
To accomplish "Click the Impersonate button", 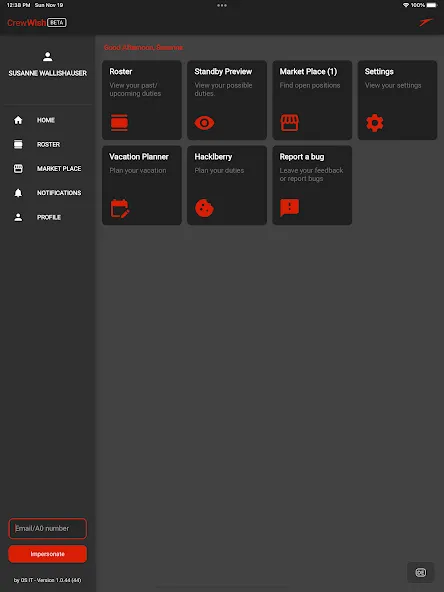I will (48, 554).
